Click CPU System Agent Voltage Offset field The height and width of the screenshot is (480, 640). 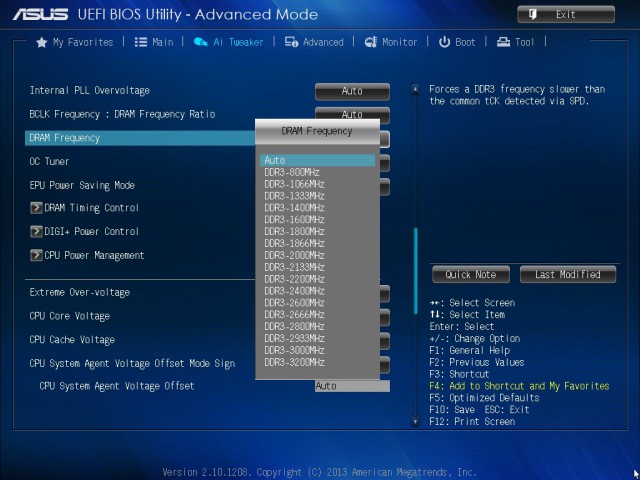pos(352,386)
